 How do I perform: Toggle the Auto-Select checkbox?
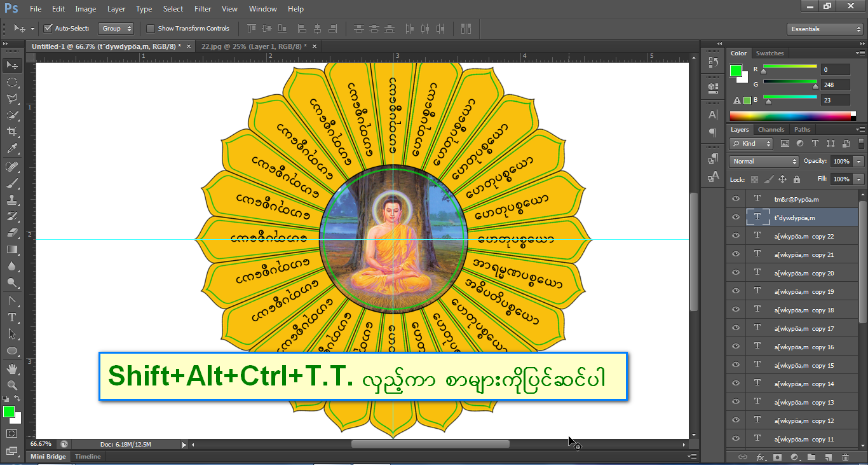48,28
